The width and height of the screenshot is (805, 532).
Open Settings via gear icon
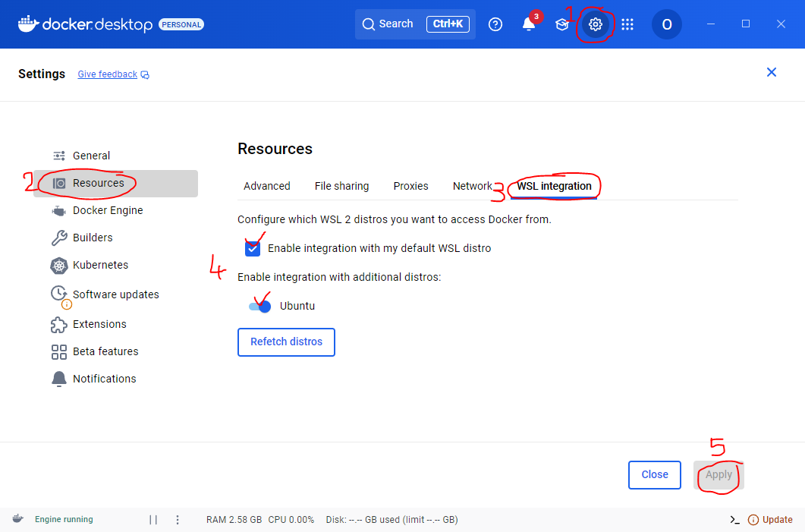(x=595, y=24)
